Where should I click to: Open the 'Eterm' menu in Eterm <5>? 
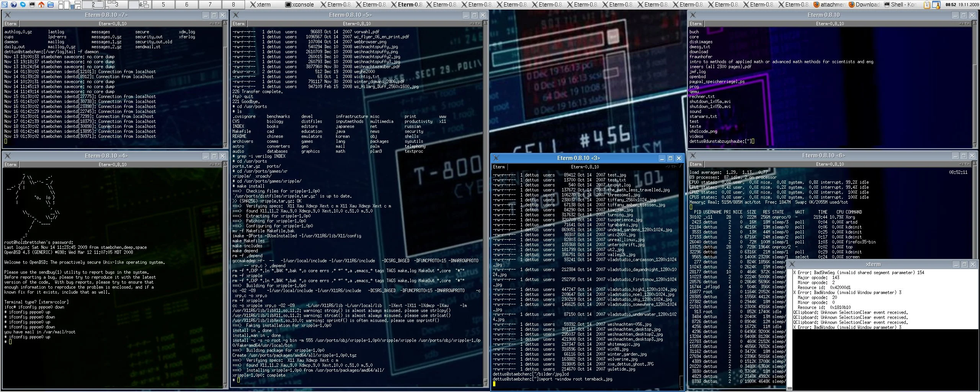(238, 24)
